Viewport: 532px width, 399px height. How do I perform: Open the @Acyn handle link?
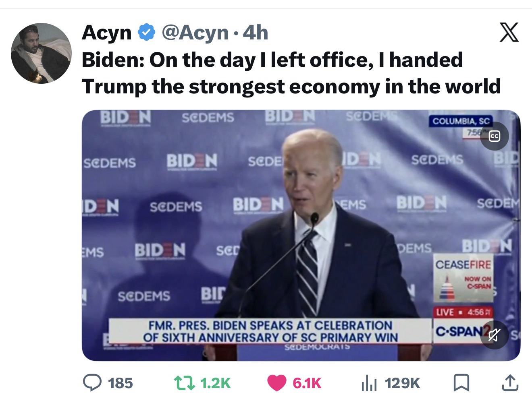tap(195, 33)
